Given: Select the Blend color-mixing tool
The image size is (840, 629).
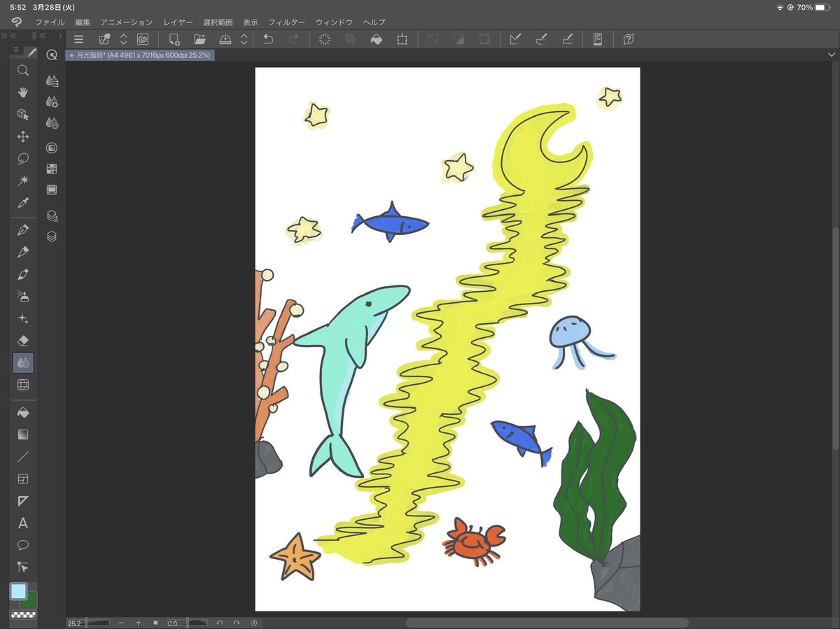Looking at the screenshot, I should coord(23,362).
